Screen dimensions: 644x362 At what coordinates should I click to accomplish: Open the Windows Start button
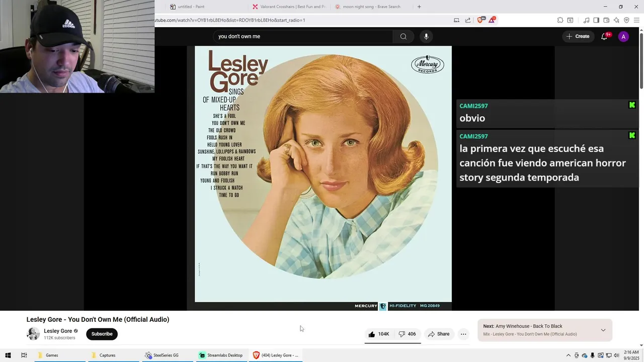[x=8, y=355]
